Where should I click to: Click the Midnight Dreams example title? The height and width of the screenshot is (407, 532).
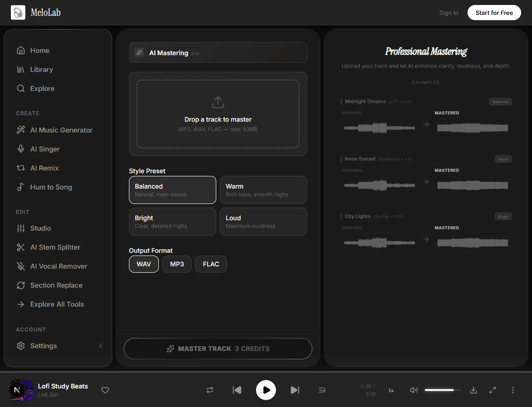pos(365,101)
